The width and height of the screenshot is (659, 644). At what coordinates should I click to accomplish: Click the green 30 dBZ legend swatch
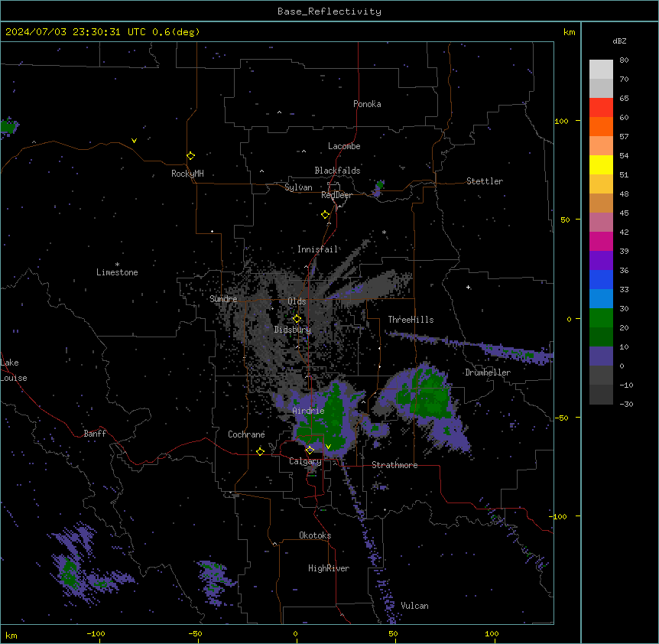pos(601,318)
